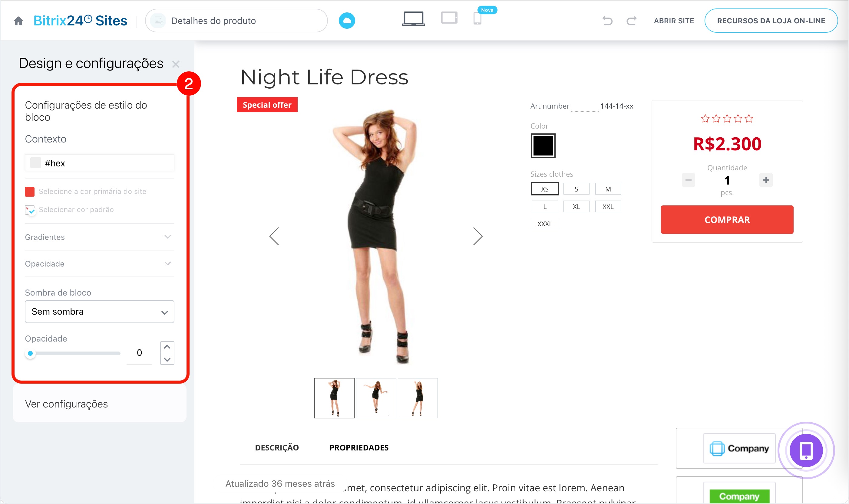
Task: Click the blue cloud publish icon
Action: [347, 21]
